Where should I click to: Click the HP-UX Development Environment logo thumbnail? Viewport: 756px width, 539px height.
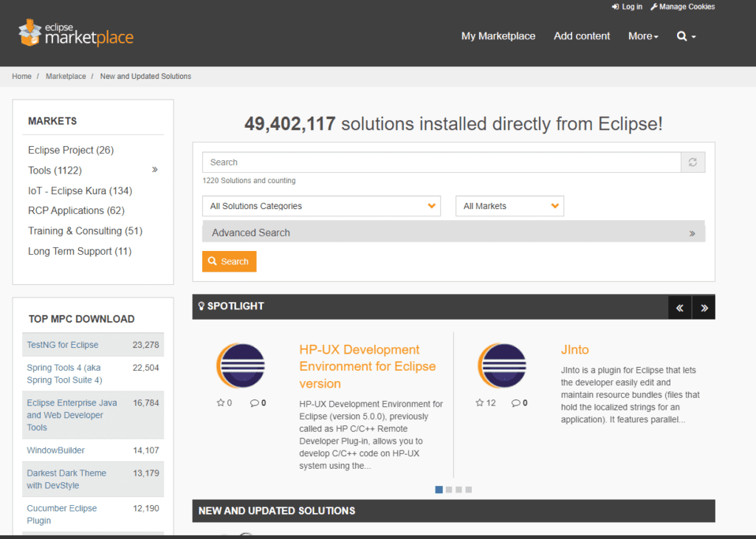pos(241,366)
